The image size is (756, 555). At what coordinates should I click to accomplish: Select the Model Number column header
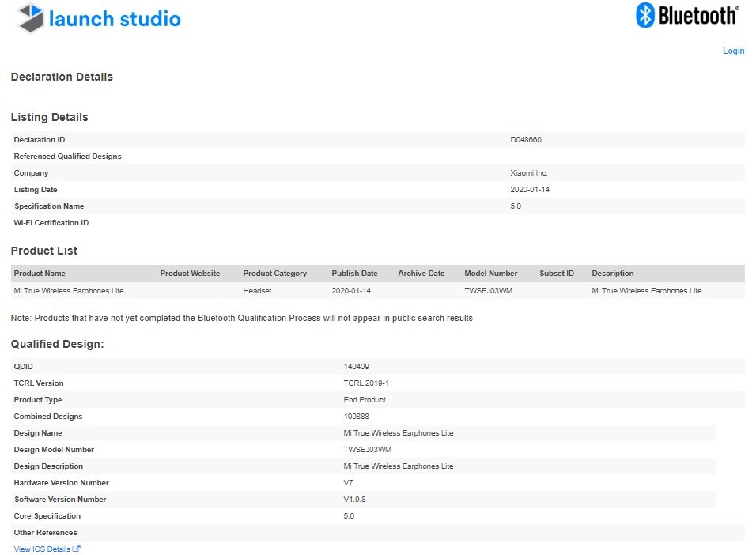[491, 274]
